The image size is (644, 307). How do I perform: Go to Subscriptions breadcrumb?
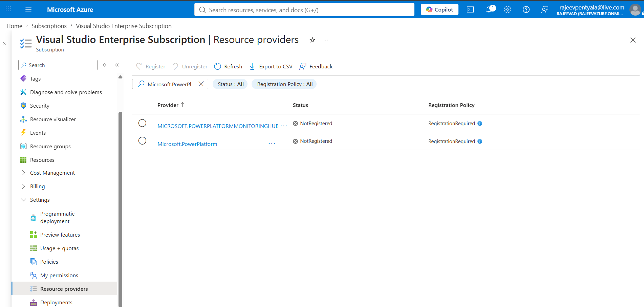pyautogui.click(x=49, y=26)
